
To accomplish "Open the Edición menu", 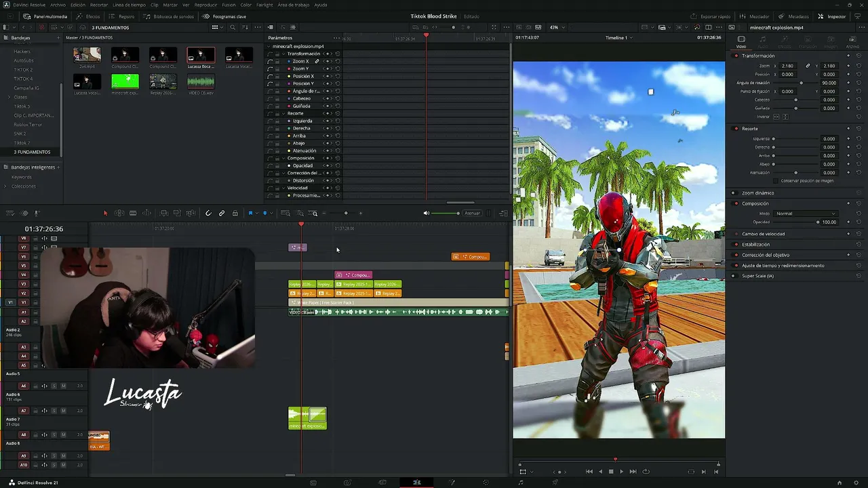I will (x=78, y=5).
